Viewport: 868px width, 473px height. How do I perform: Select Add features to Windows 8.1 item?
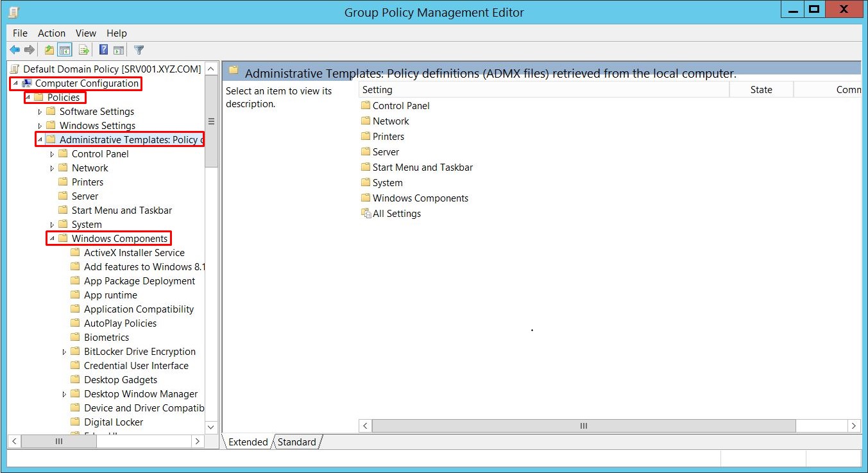(x=144, y=267)
